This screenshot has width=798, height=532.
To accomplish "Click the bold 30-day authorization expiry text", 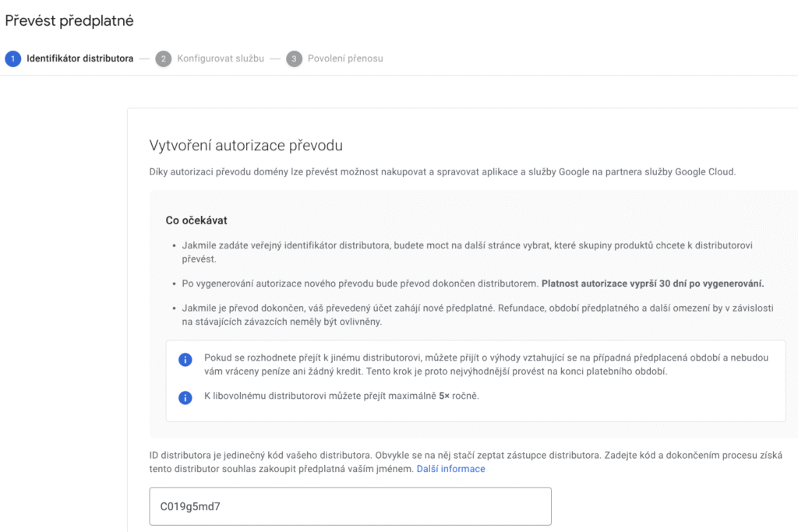I will (652, 283).
